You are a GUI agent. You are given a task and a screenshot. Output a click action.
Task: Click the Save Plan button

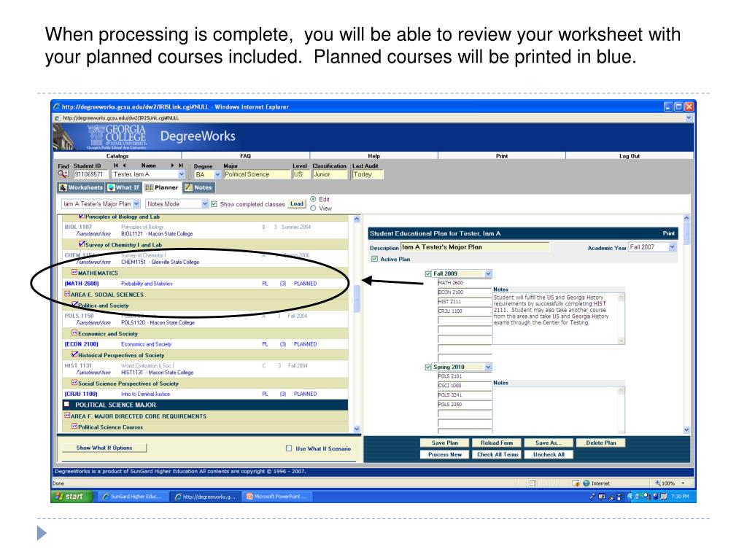445,443
